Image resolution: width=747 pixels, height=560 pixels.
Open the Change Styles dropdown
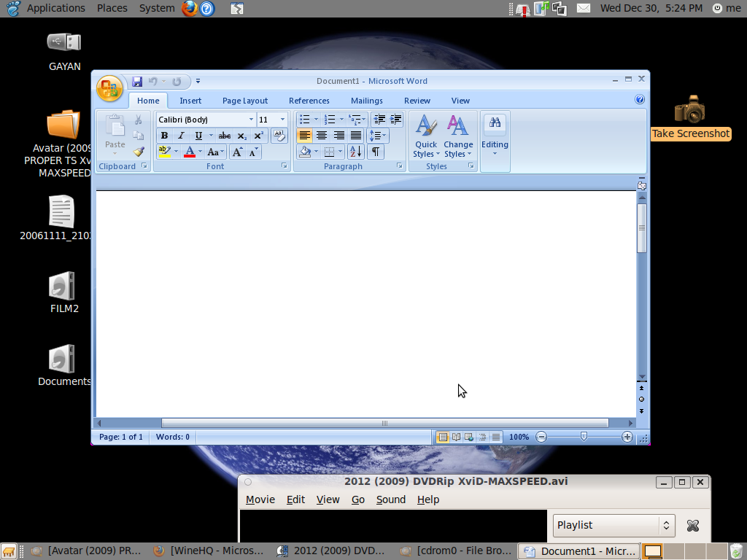(x=458, y=136)
